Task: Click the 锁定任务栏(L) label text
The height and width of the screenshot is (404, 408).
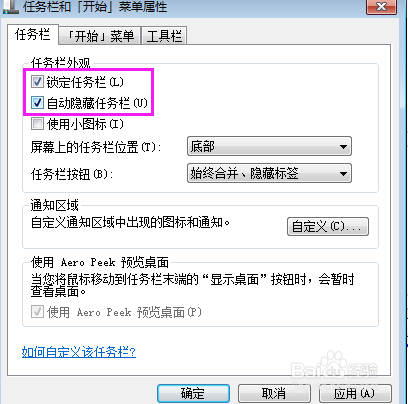Action: (85, 82)
